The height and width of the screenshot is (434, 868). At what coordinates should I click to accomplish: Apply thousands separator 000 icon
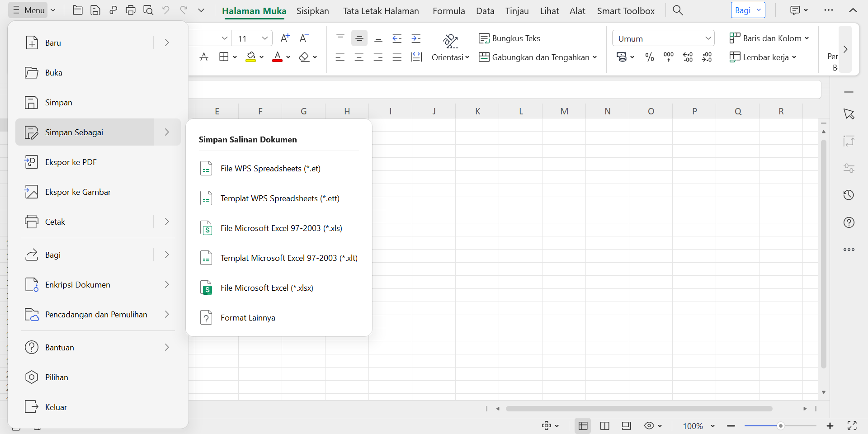click(669, 57)
